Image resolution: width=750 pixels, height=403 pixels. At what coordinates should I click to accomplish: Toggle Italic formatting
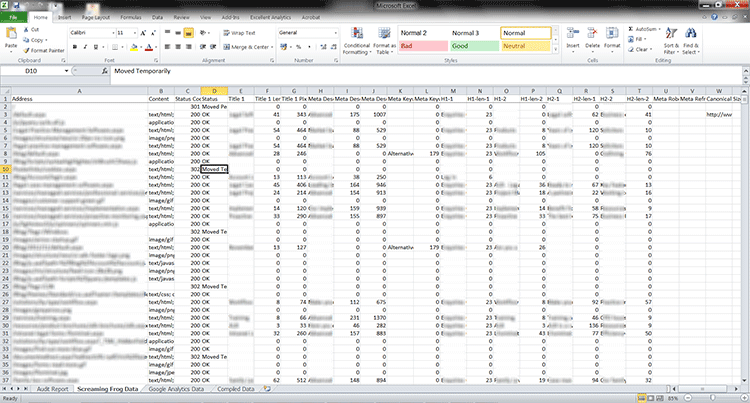(x=87, y=47)
